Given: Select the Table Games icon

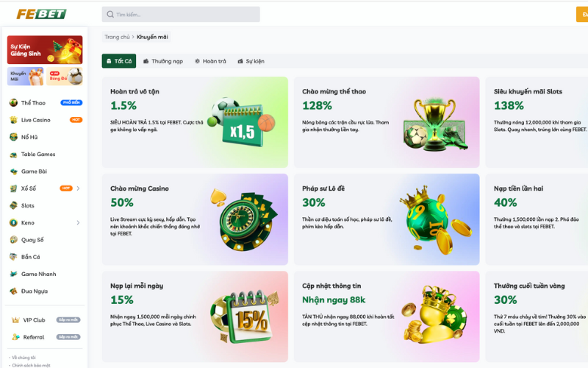Looking at the screenshot, I should click(x=13, y=155).
